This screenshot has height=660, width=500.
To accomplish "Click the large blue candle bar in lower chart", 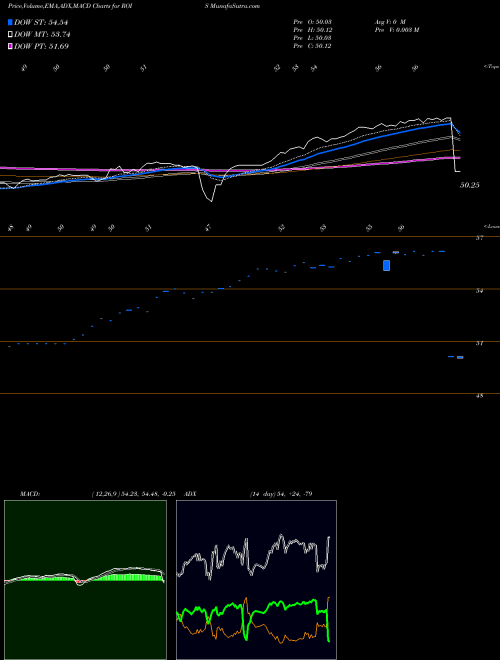I will click(386, 265).
